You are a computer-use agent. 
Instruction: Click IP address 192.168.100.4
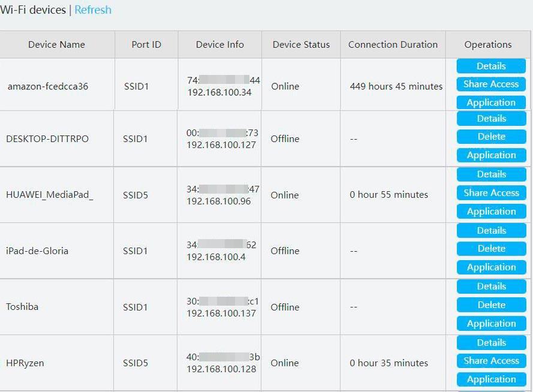tap(216, 257)
